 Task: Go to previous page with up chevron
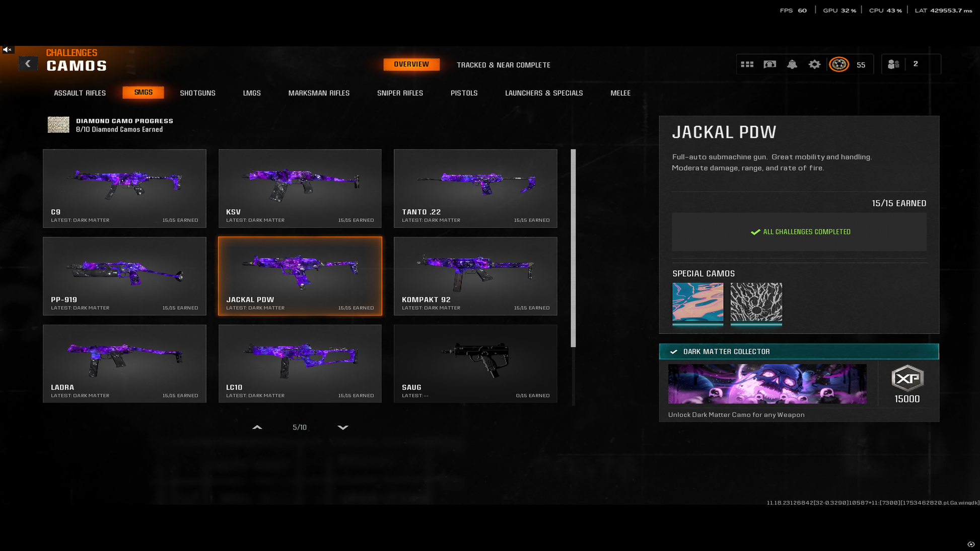[257, 427]
